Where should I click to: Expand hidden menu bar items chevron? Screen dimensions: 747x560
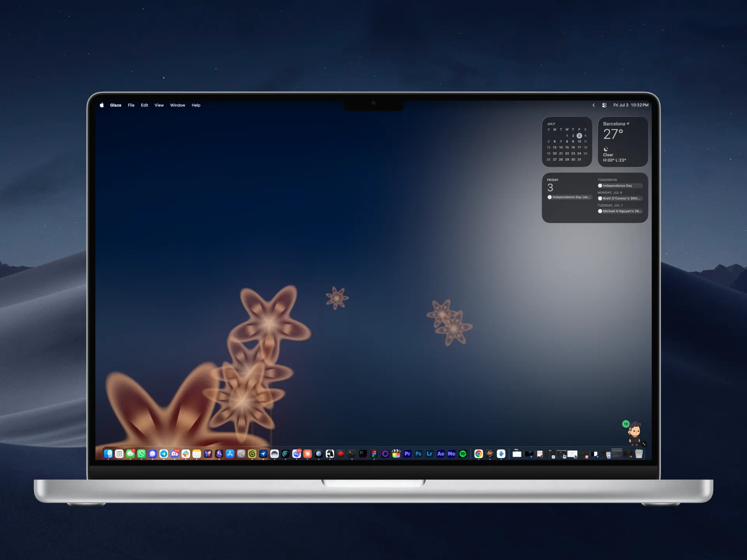click(594, 105)
